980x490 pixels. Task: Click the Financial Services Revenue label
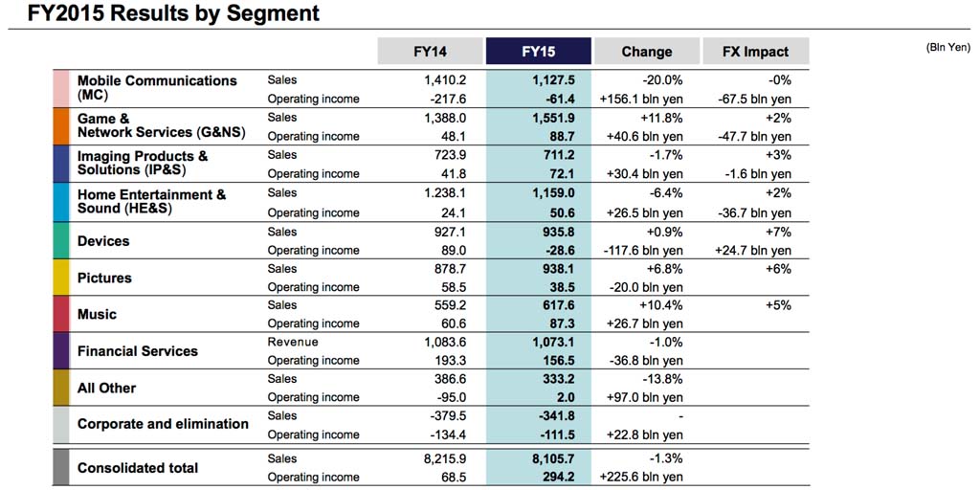pyautogui.click(x=293, y=342)
